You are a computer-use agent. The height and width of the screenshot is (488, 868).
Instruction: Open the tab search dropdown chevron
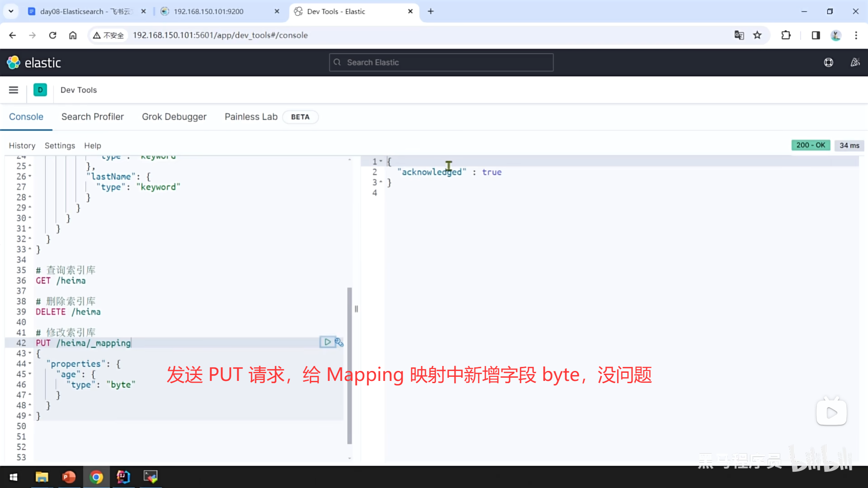tap(11, 11)
